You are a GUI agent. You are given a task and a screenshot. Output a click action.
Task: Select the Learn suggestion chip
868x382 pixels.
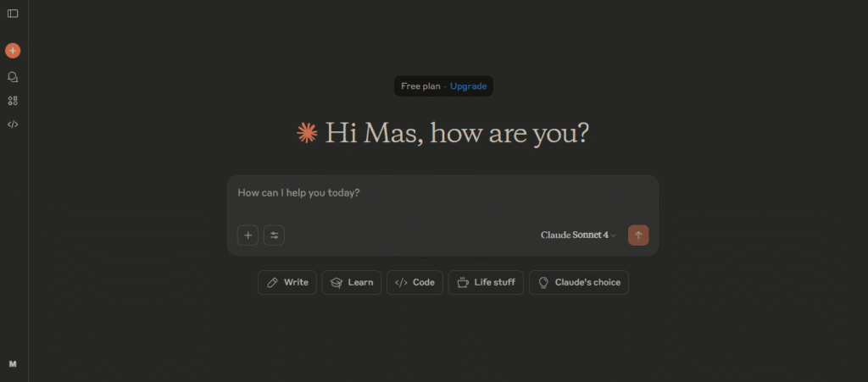click(x=352, y=283)
